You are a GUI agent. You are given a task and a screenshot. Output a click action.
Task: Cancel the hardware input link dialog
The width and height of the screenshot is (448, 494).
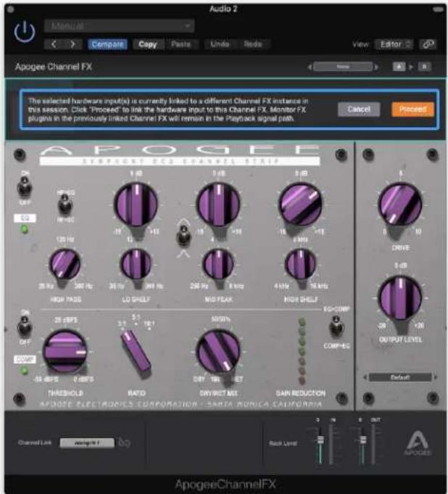click(x=359, y=110)
